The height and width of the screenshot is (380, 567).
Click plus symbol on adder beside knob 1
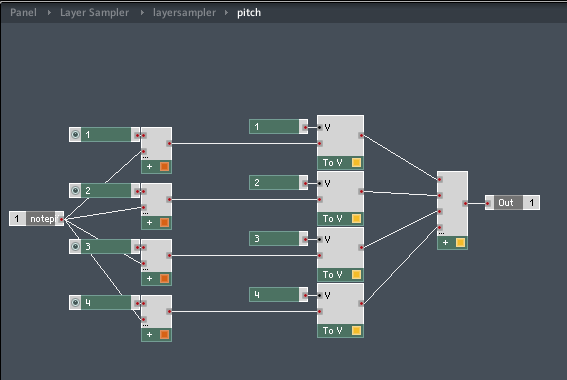(x=149, y=167)
